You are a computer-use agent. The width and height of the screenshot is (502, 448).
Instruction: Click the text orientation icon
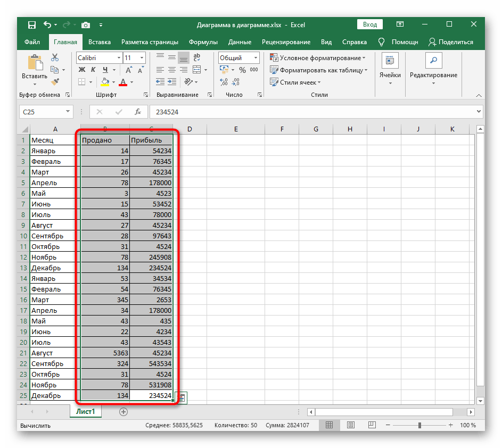[188, 82]
